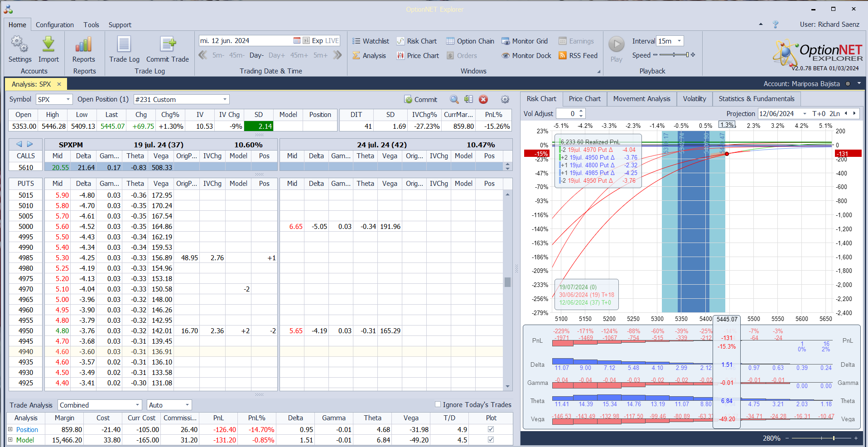This screenshot has height=447, width=868.
Task: Adjust the playback Speed slider
Action: (674, 55)
